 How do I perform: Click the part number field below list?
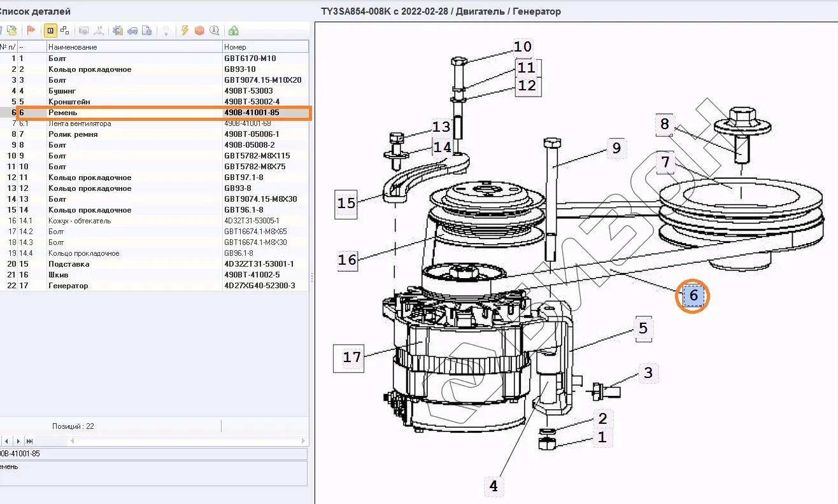point(153,454)
